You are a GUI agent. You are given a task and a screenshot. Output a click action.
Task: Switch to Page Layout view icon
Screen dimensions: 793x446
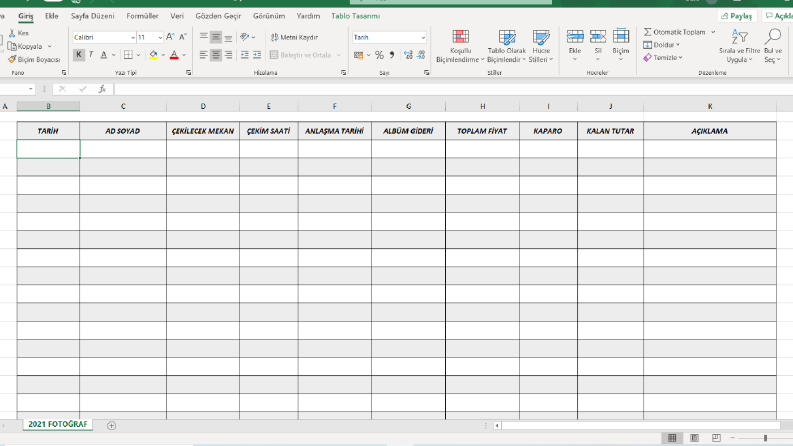coord(694,438)
